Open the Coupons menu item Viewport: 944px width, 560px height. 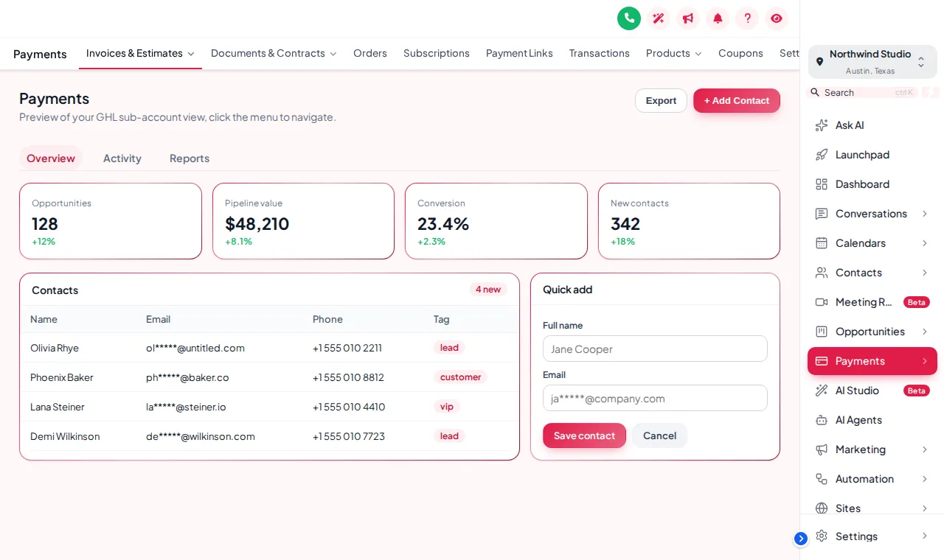pyautogui.click(x=740, y=53)
